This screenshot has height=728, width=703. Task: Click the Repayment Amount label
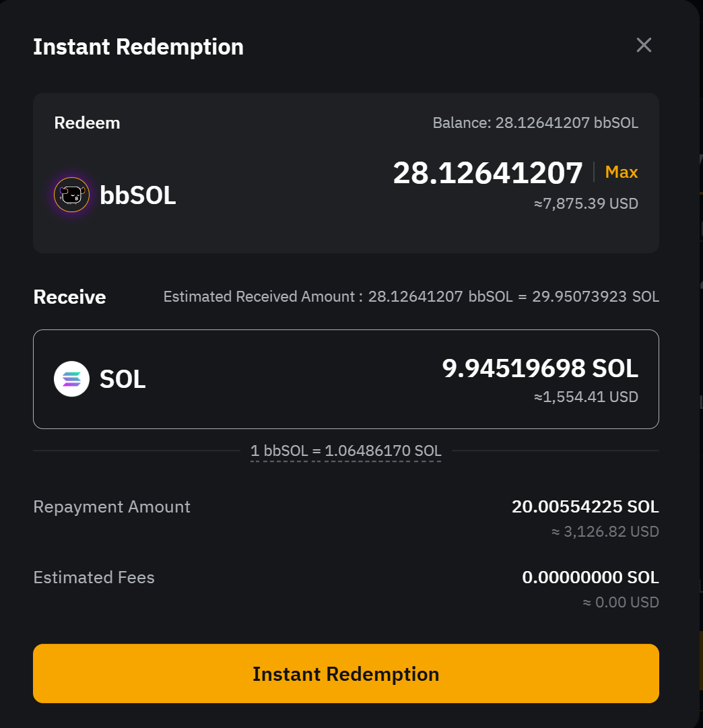tap(112, 506)
